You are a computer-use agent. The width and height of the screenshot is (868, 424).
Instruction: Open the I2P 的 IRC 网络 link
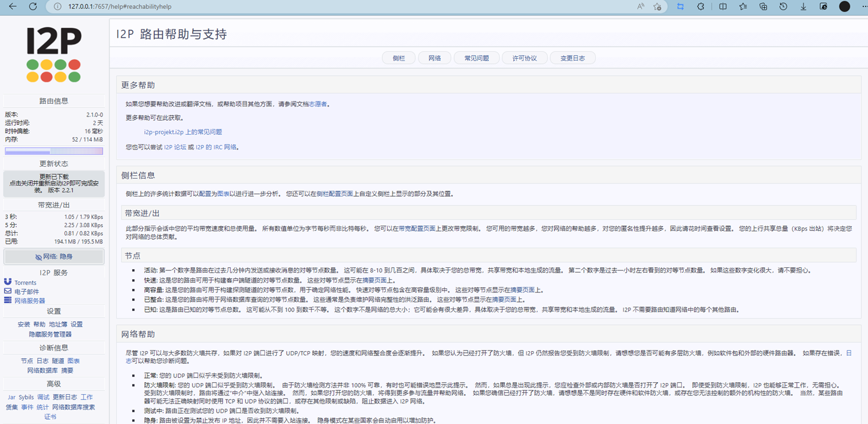[216, 147]
